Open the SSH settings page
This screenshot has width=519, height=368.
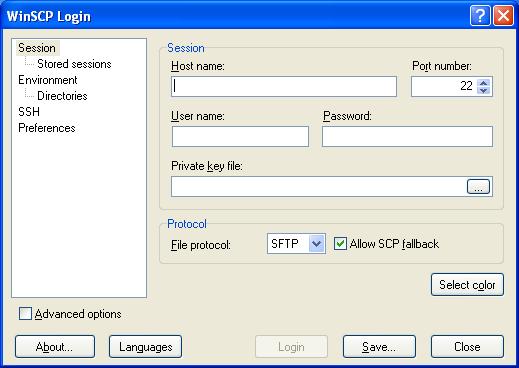29,112
